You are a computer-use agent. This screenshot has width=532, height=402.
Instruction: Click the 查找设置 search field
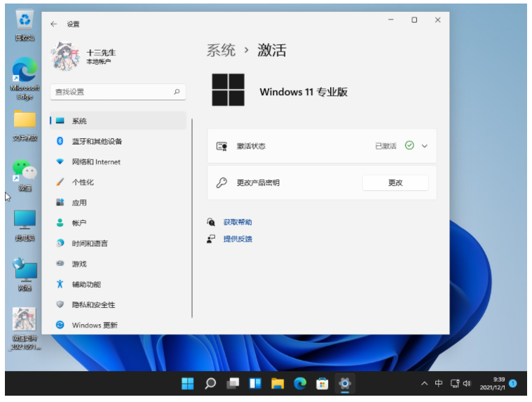point(112,92)
